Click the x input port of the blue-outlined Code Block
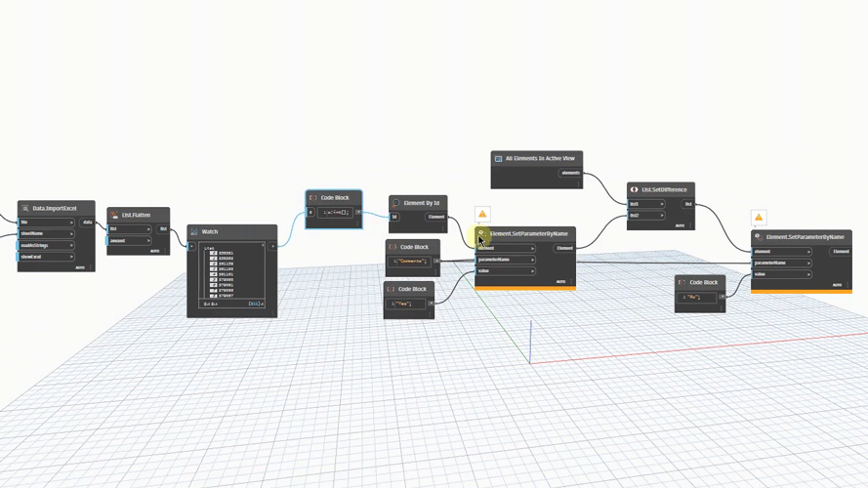Screen dimensions: 868x488 pos(310,212)
